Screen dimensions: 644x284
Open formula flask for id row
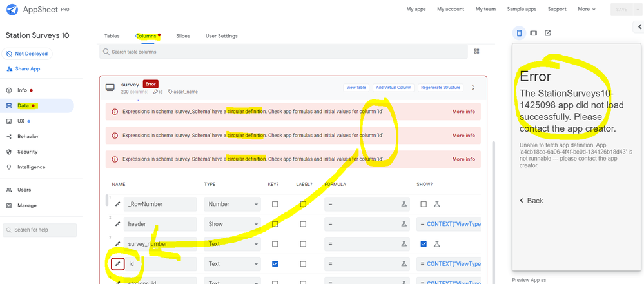tap(404, 264)
